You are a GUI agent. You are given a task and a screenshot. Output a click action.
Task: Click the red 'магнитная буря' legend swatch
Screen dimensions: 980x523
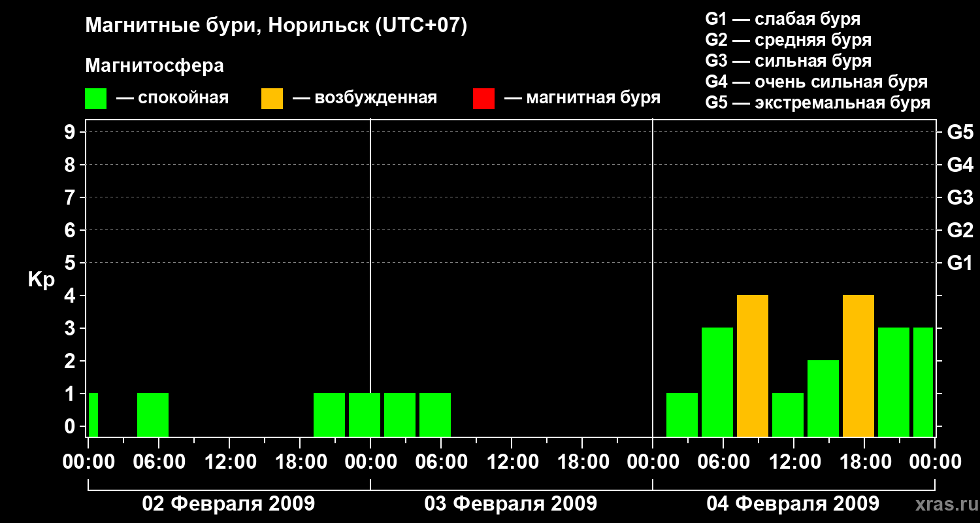click(483, 99)
